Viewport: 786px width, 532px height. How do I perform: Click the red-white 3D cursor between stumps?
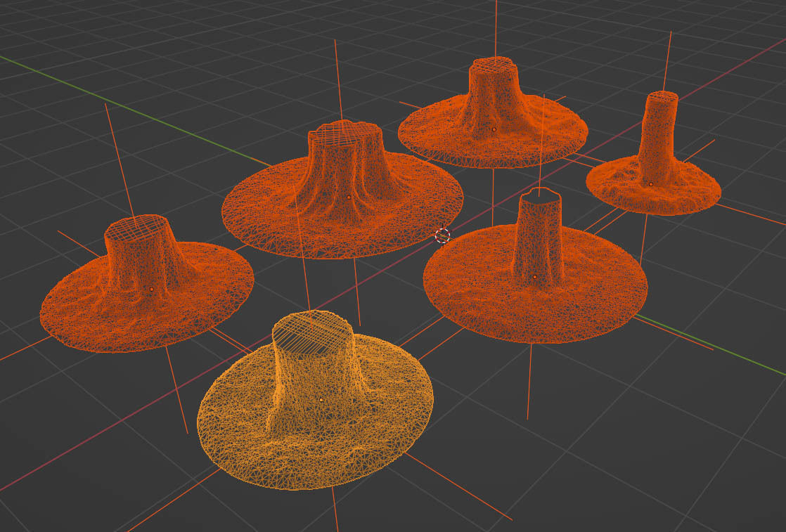pos(443,235)
